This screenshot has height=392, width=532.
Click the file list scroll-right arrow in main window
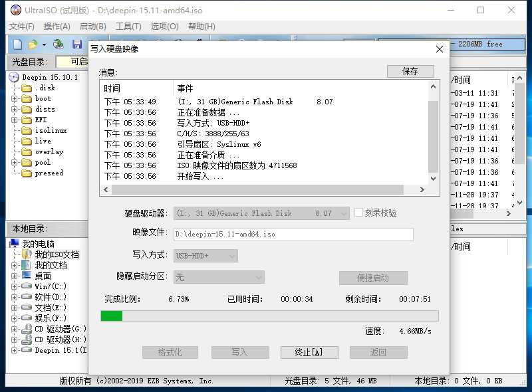tap(508, 214)
